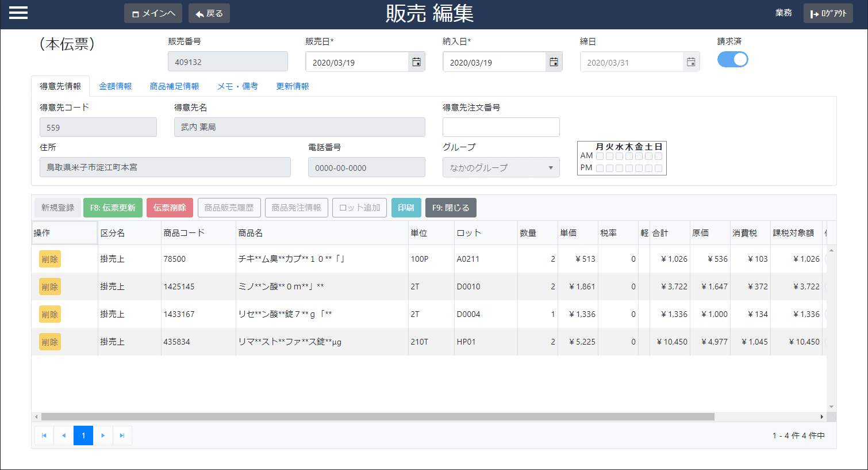This screenshot has height=470, width=868.
Task: Click the table scroll-down arrow
Action: [831, 407]
